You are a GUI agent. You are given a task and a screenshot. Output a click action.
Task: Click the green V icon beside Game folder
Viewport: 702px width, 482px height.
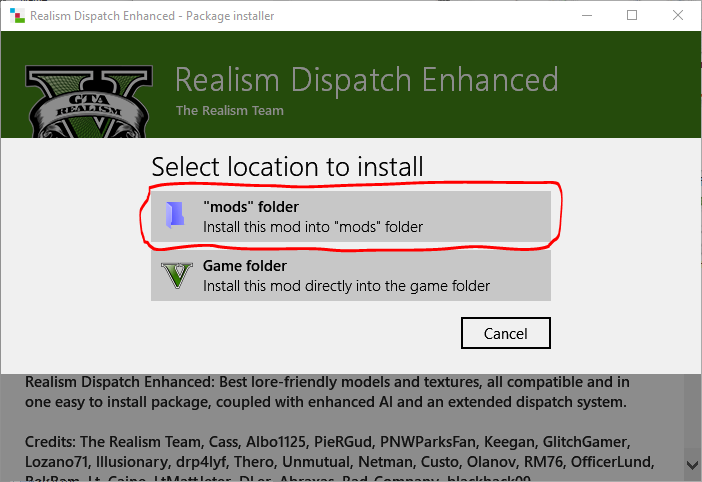(177, 275)
